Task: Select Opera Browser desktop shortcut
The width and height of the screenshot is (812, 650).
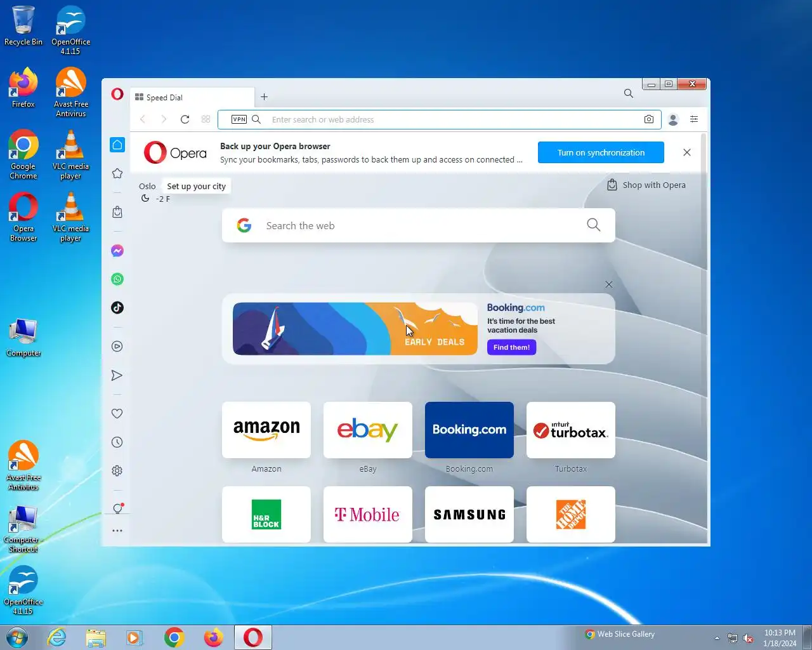Action: tap(23, 217)
